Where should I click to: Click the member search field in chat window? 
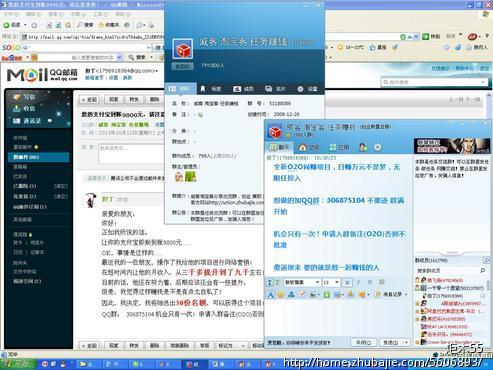[x=447, y=270]
